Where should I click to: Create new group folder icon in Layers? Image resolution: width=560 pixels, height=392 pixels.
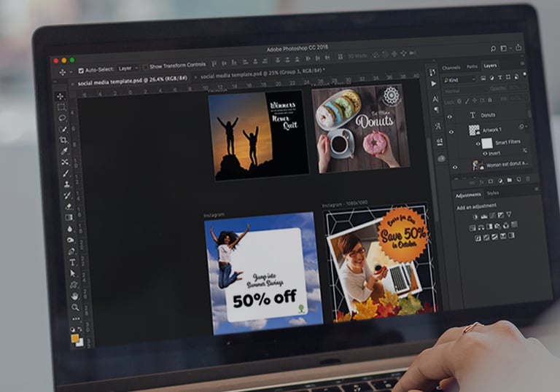[510, 180]
